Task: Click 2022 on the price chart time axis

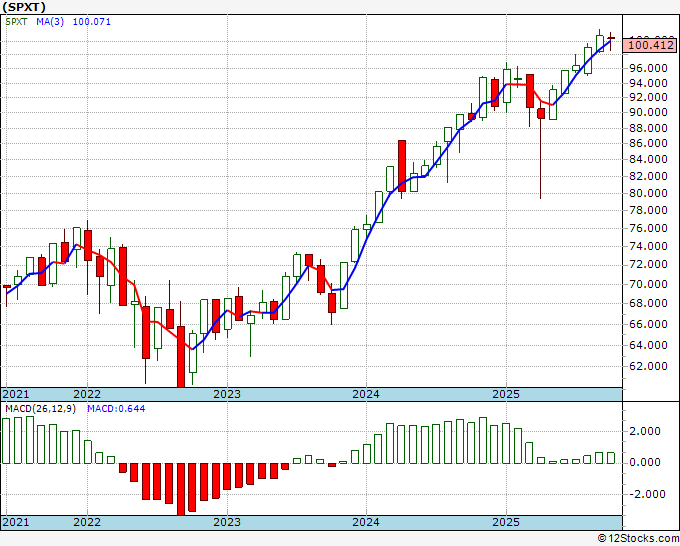Action: (x=87, y=394)
